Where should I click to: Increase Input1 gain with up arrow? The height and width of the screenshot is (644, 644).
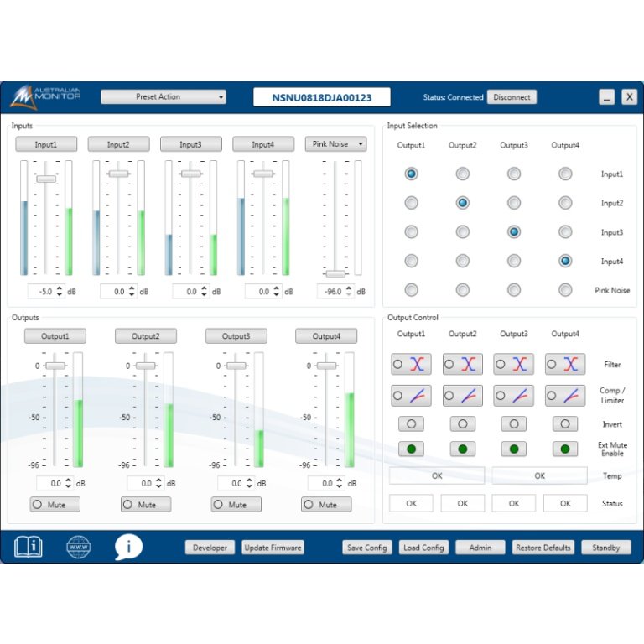[59, 288]
